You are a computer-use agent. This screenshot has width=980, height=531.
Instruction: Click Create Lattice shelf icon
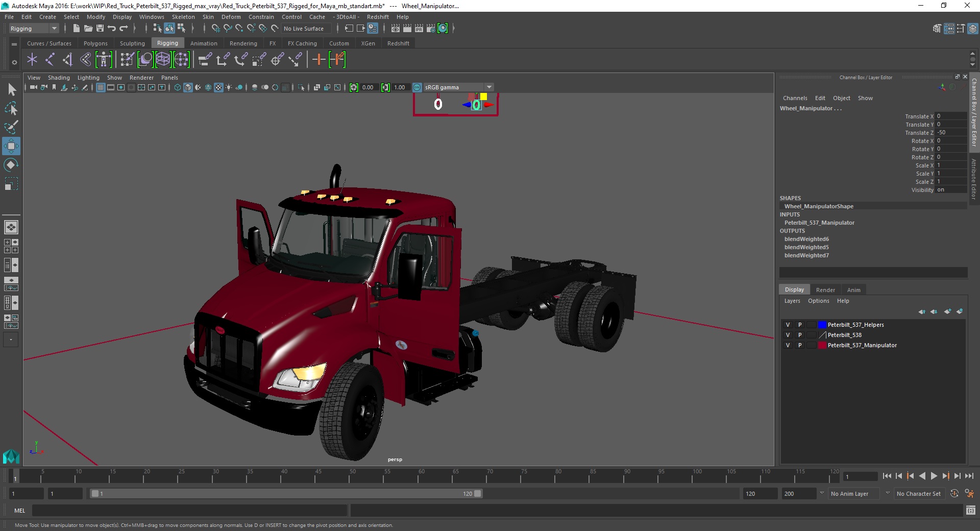point(163,60)
